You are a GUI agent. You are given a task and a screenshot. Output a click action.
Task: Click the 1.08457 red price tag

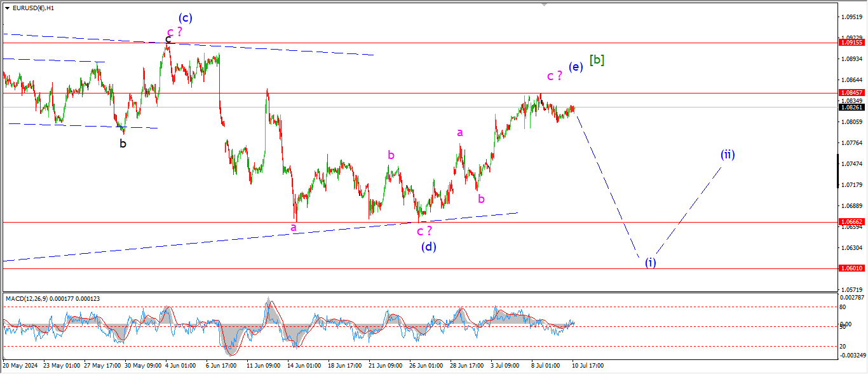(x=851, y=92)
